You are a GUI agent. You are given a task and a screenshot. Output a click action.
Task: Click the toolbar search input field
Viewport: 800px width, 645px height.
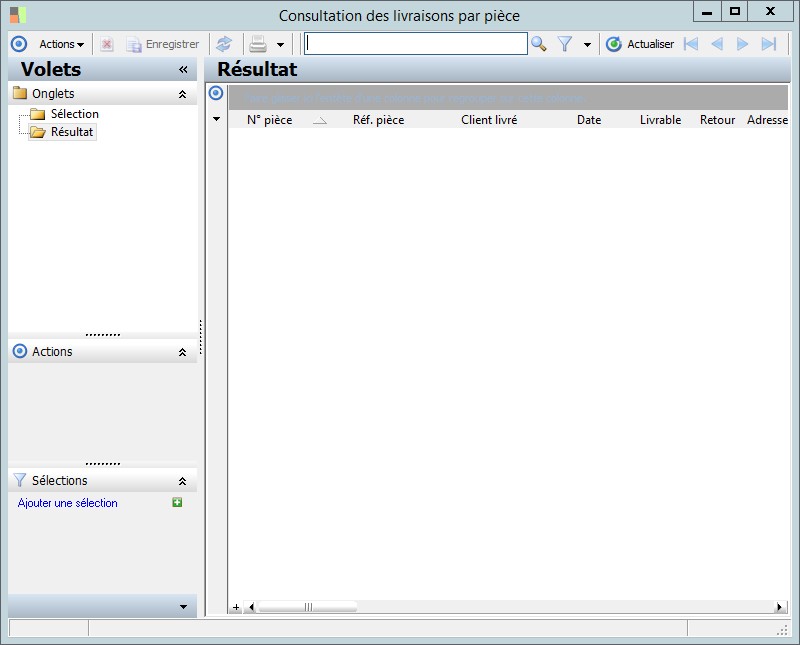tap(416, 44)
